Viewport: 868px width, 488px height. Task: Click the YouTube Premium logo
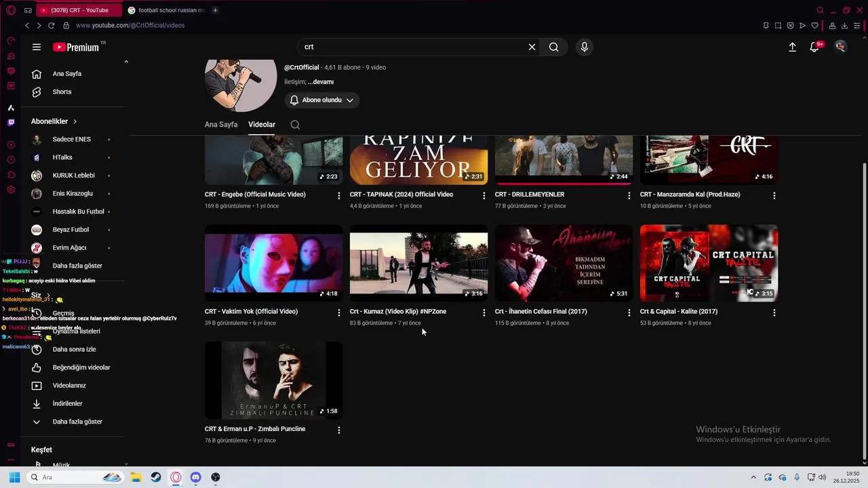pyautogui.click(x=76, y=47)
